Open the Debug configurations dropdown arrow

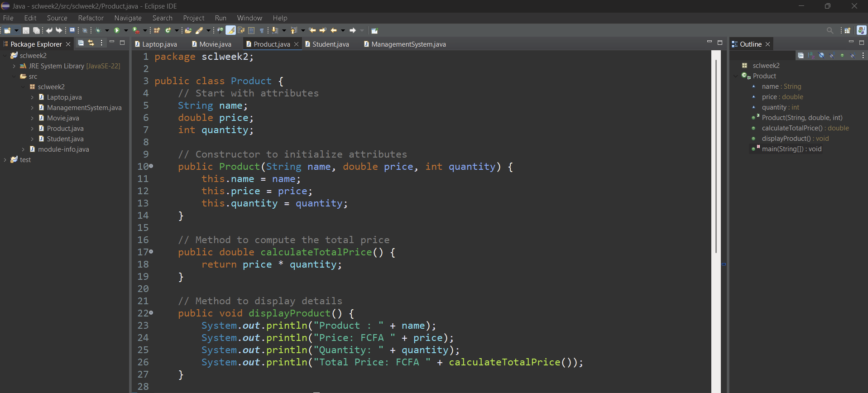(x=107, y=30)
